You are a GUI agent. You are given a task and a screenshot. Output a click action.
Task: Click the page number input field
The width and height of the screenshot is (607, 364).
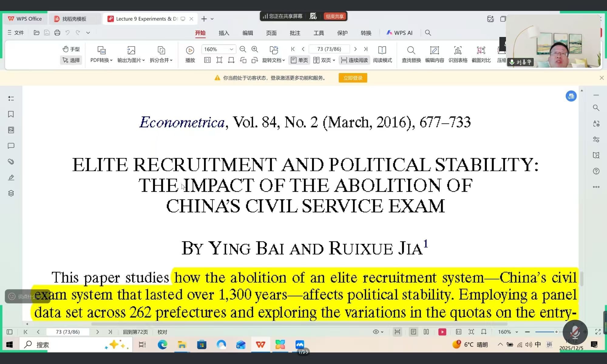click(x=329, y=49)
